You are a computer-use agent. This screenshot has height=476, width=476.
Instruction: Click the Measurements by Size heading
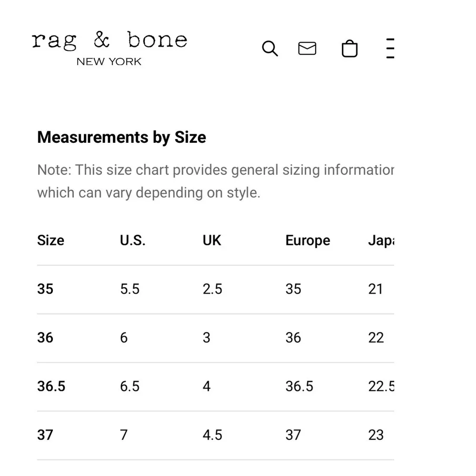pyautogui.click(x=122, y=137)
